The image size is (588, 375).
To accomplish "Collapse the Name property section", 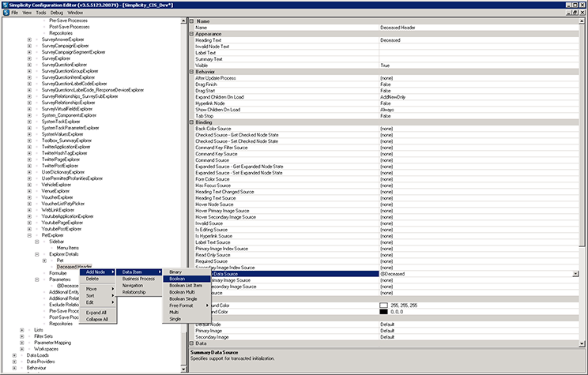I will [x=191, y=21].
